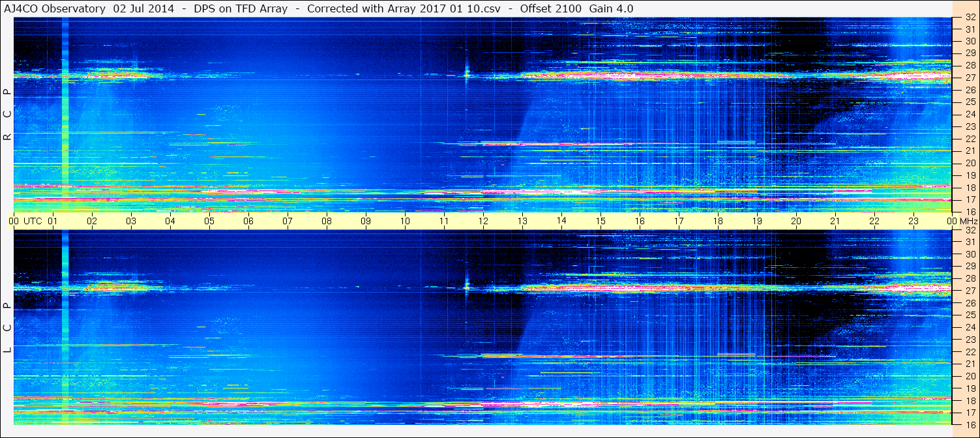Click the 06 hour time axis marker

[x=248, y=222]
